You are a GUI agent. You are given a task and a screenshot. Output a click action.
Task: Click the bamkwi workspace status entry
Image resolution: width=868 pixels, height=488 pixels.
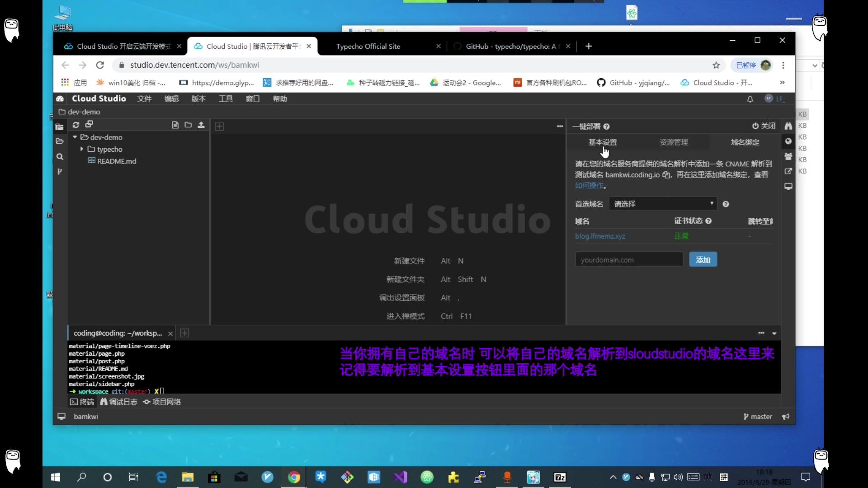(x=85, y=417)
